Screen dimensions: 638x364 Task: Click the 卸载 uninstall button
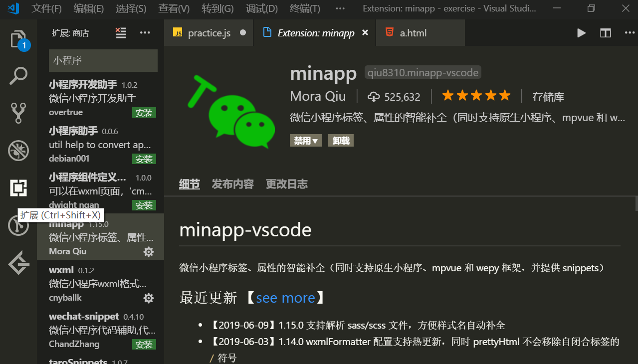(x=341, y=141)
